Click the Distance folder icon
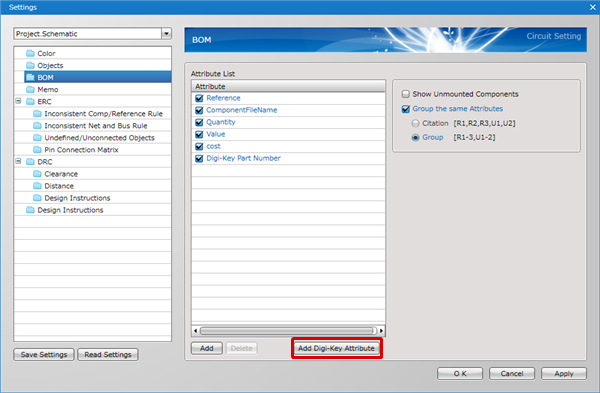600x393 pixels. click(37, 186)
